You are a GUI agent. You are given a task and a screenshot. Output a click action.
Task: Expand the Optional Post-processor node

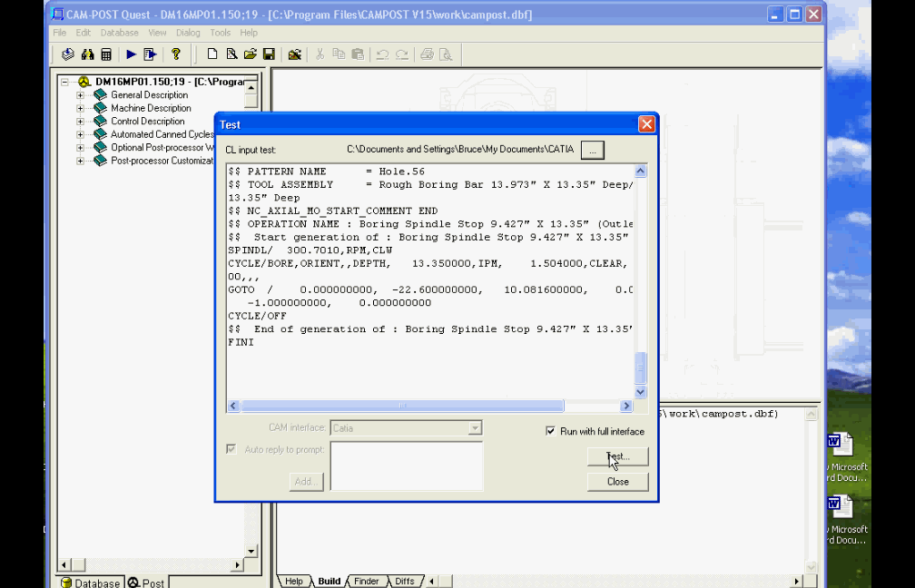coord(81,148)
